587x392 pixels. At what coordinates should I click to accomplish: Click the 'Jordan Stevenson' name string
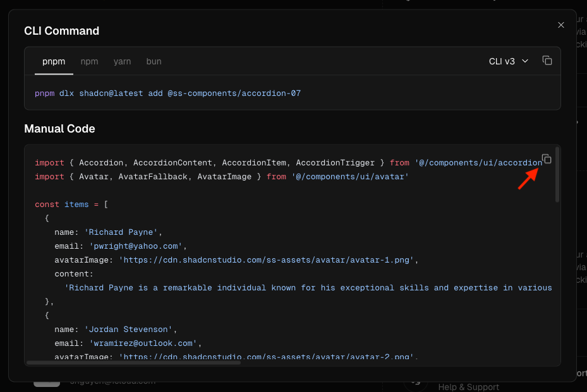pos(128,330)
